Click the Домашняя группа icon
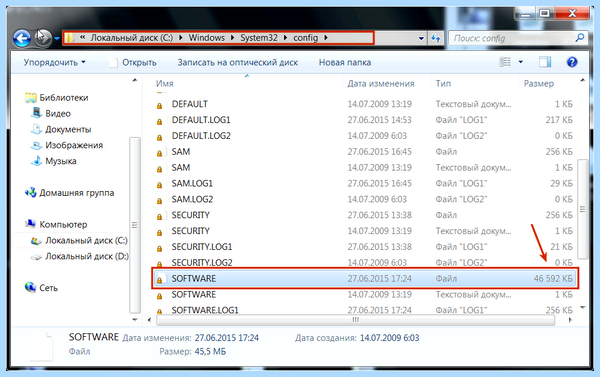 pos(31,193)
